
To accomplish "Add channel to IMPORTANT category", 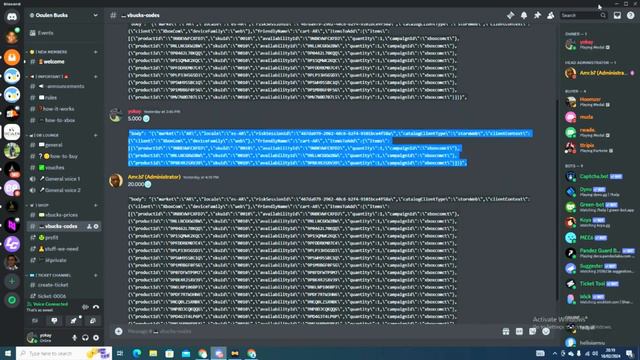I will point(96,76).
